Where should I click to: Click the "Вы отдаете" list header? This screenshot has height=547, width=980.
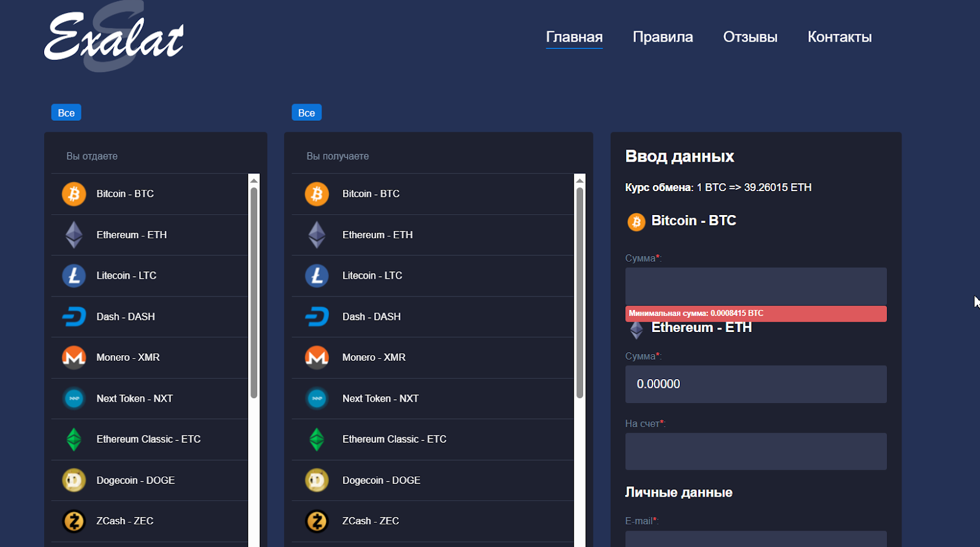(92, 156)
